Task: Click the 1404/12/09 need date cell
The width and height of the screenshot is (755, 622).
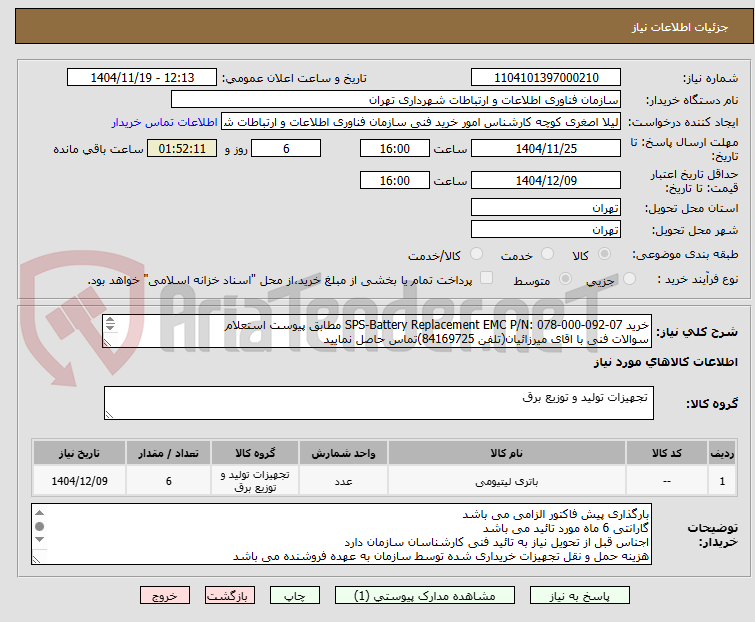Action: click(x=79, y=481)
